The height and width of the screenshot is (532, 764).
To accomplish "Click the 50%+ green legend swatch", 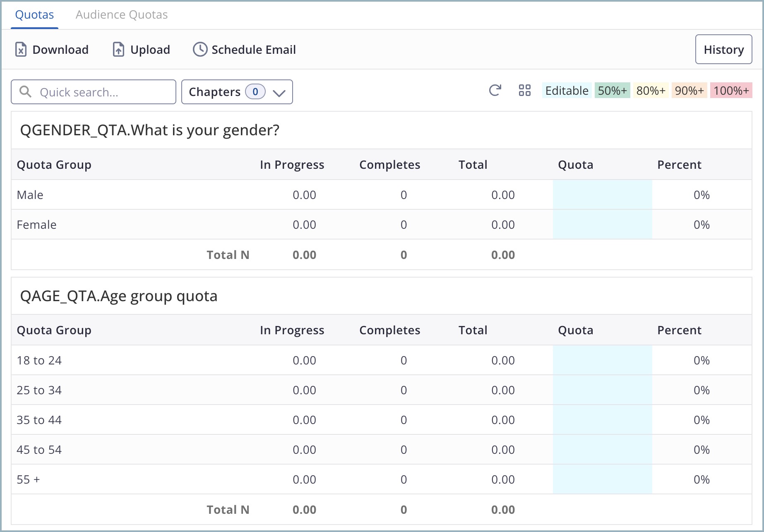I will click(613, 91).
